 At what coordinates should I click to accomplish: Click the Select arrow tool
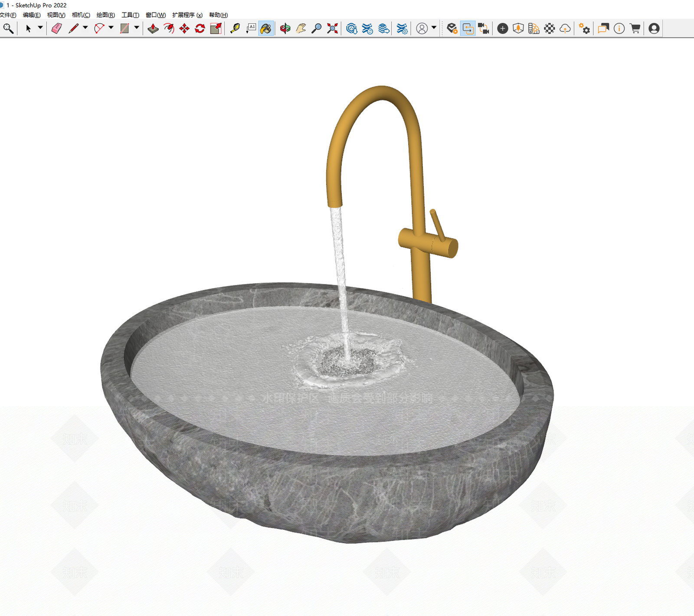tap(29, 29)
